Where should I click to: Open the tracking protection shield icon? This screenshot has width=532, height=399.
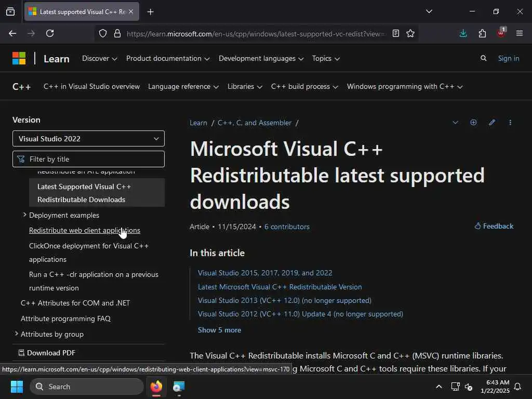pos(103,33)
